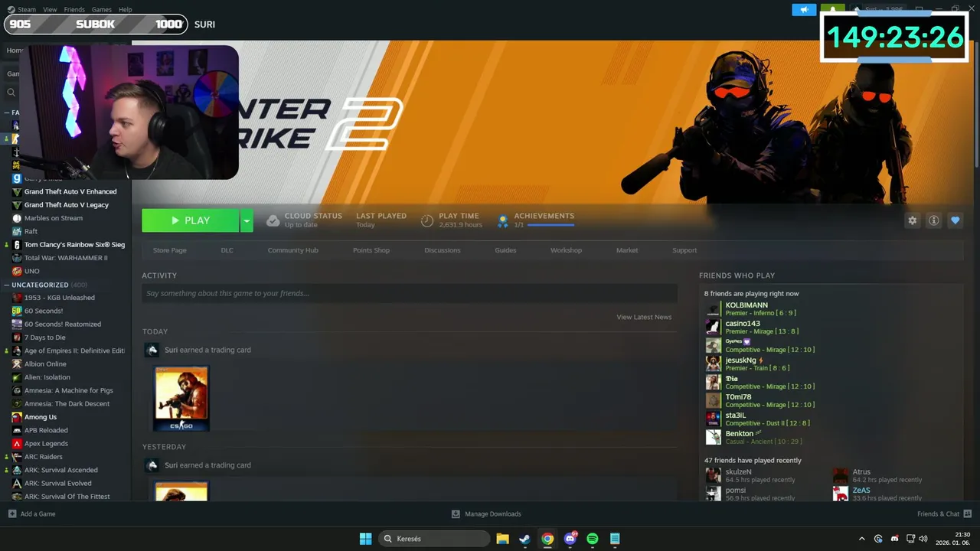Screen dimensions: 980x551
Task: Click KOLBIMANN's friend avatar
Action: click(713, 309)
